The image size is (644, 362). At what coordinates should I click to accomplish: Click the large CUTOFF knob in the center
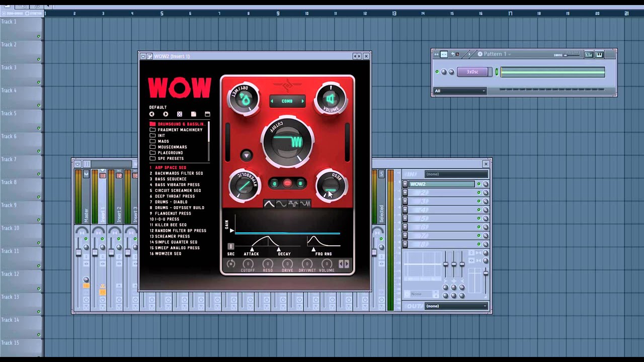tap(287, 142)
